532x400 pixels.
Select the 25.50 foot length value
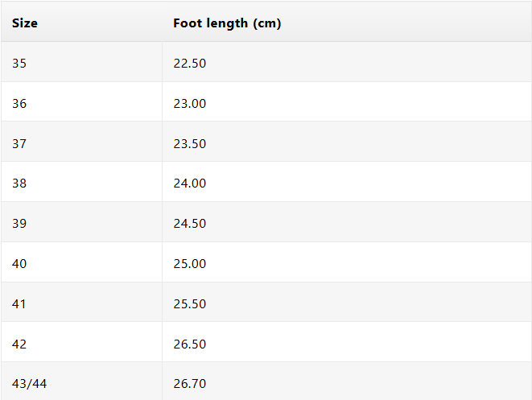pos(190,303)
